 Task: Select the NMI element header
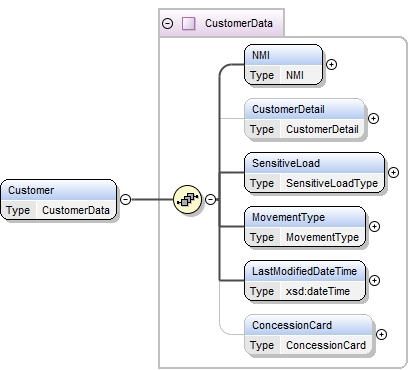pyautogui.click(x=284, y=55)
